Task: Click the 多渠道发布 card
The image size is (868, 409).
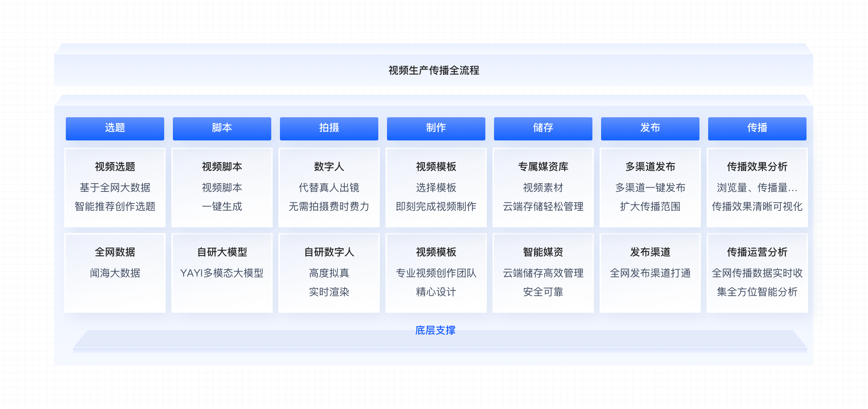Action: (x=650, y=187)
